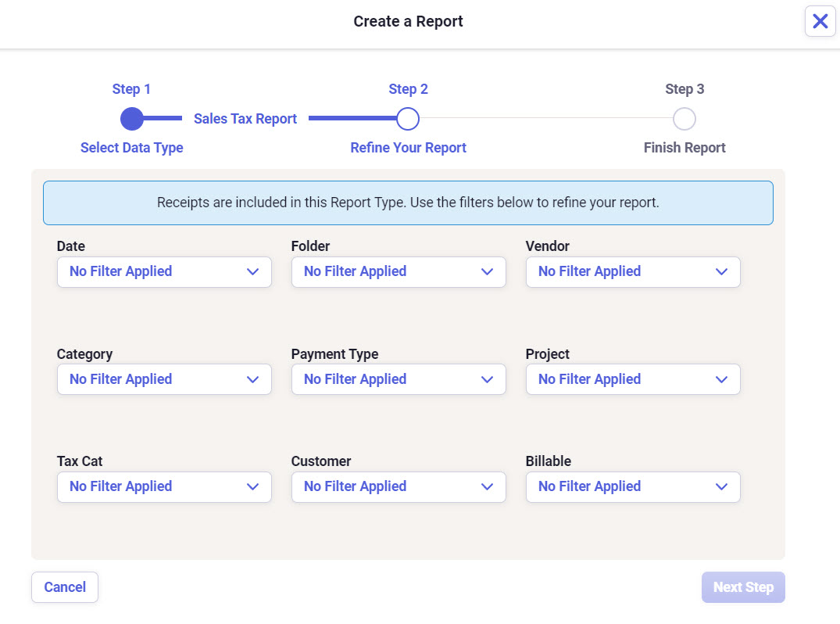This screenshot has height=624, width=840.
Task: Open the Vendor filter chevron
Action: 721,271
